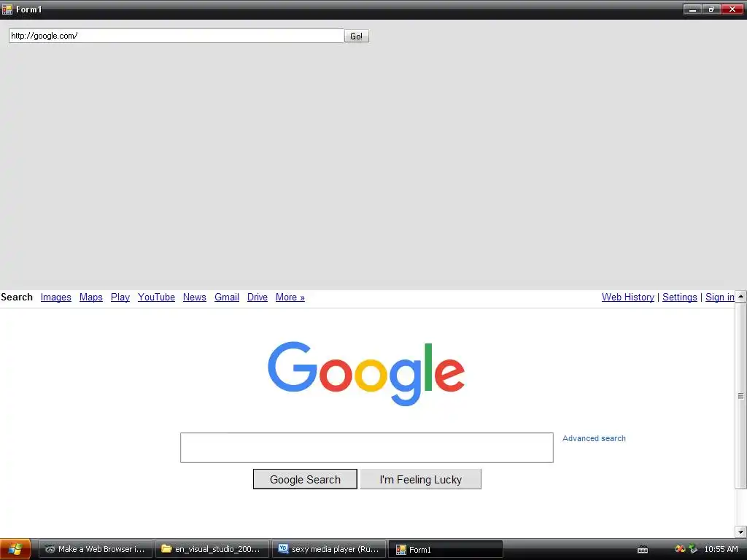The image size is (747, 560).
Task: Open the Windows Start button
Action: (15, 549)
